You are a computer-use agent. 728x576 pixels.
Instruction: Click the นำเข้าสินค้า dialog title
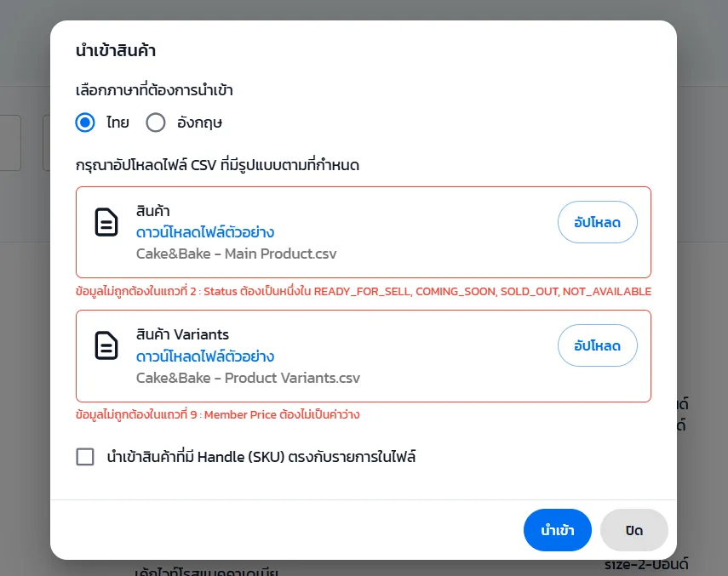coord(116,51)
